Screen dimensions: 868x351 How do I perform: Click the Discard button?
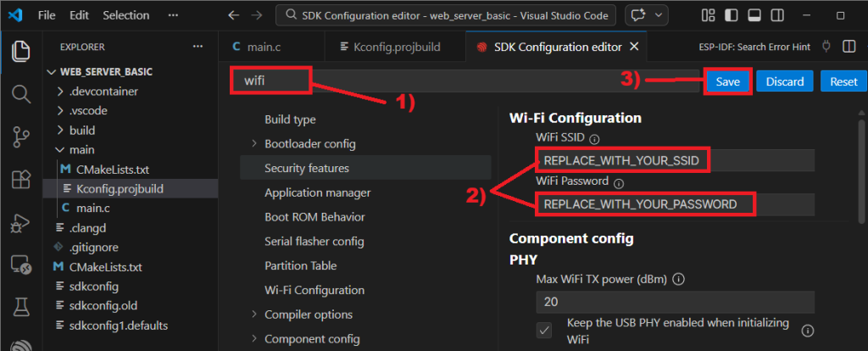point(785,81)
